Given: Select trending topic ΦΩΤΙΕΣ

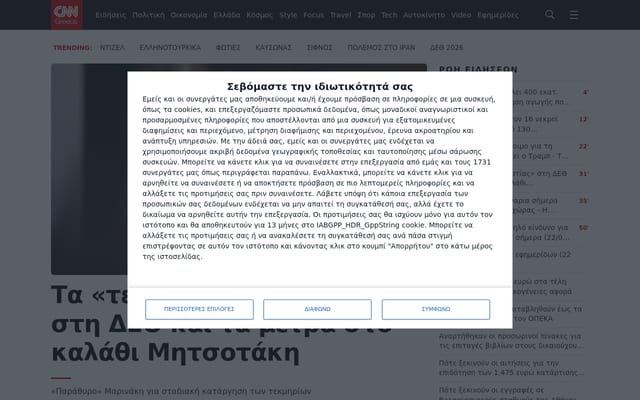Looking at the screenshot, I should (x=228, y=47).
